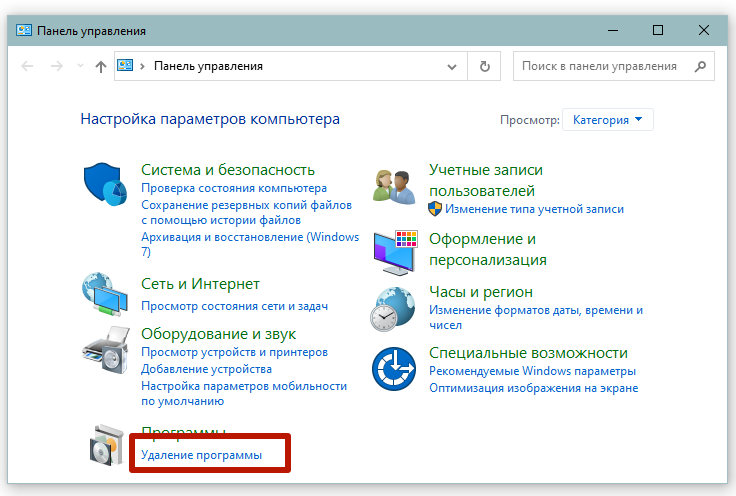736x496 pixels.
Task: Open Учетные записи пользователей category
Action: (x=486, y=180)
